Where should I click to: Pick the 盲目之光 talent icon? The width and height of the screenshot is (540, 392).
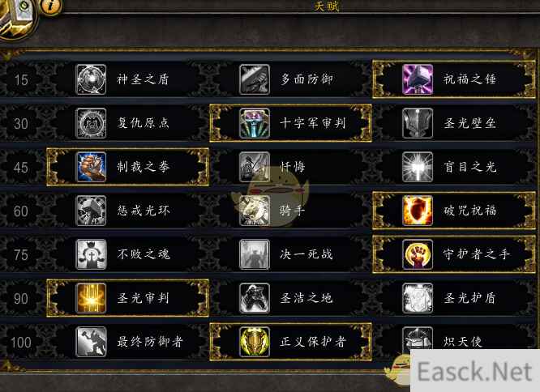[418, 167]
